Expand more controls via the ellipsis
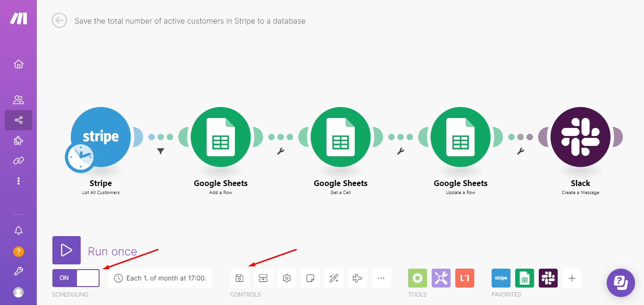Viewport: 644px width, 305px height. [381, 278]
